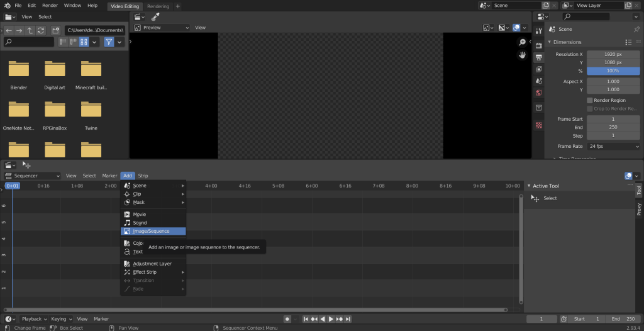Click the resolution percentage 100% slider
The height and width of the screenshot is (331, 644).
coord(613,71)
